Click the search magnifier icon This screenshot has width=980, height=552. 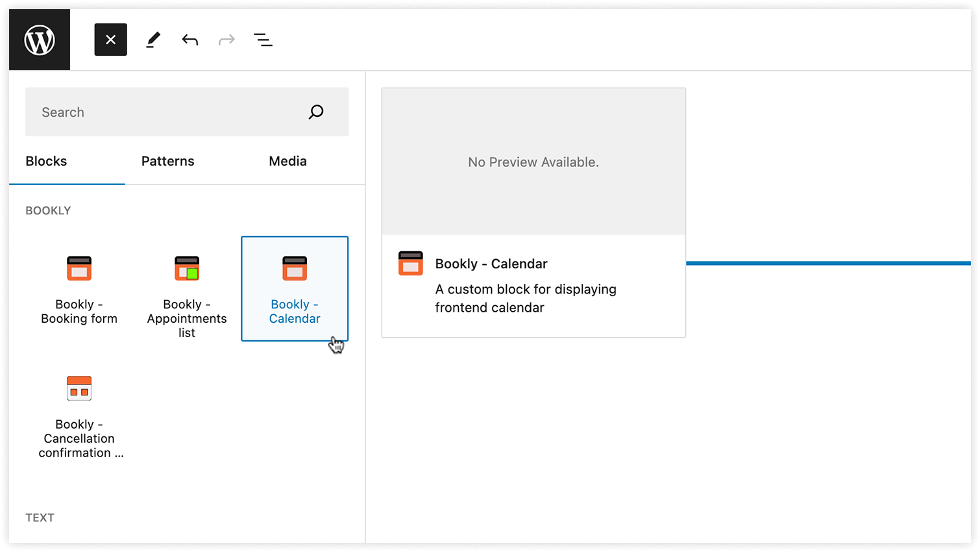316,112
